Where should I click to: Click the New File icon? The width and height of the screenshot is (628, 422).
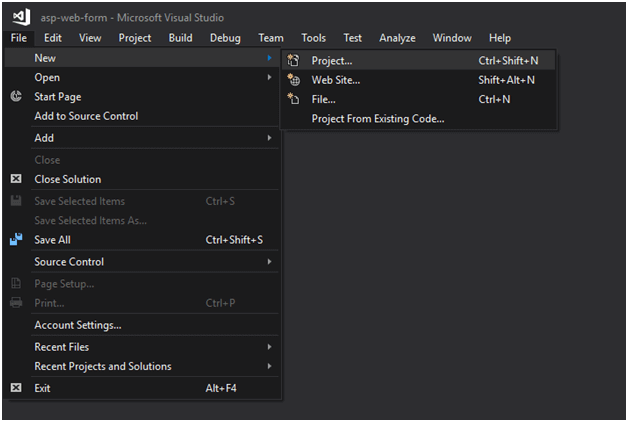[293, 99]
